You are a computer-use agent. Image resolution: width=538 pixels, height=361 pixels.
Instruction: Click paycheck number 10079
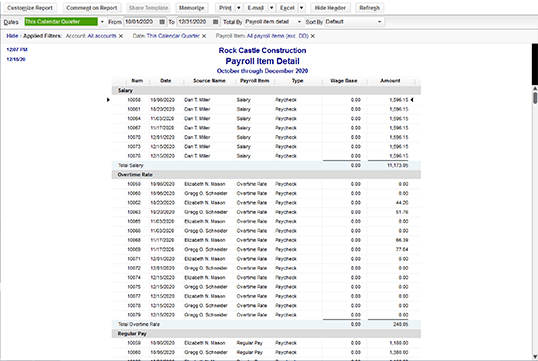click(x=134, y=315)
